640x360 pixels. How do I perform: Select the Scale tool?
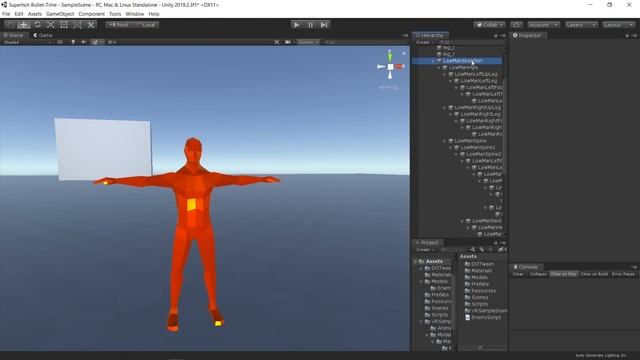click(51, 25)
